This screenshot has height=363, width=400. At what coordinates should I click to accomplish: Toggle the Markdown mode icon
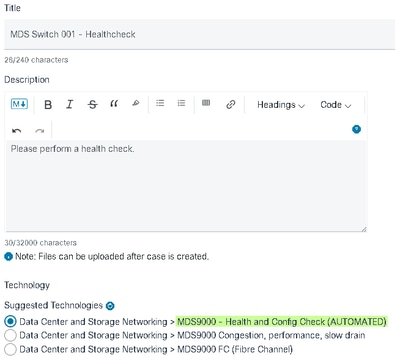[x=19, y=104]
